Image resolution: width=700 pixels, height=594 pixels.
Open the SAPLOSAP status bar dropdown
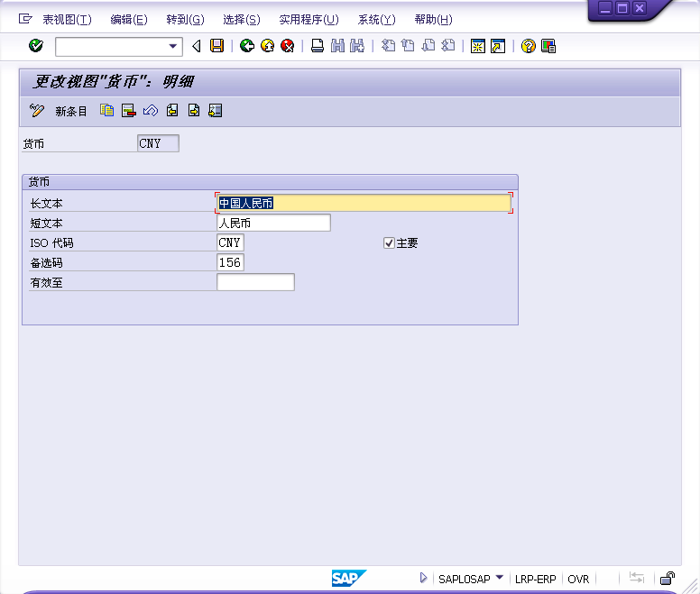(500, 578)
